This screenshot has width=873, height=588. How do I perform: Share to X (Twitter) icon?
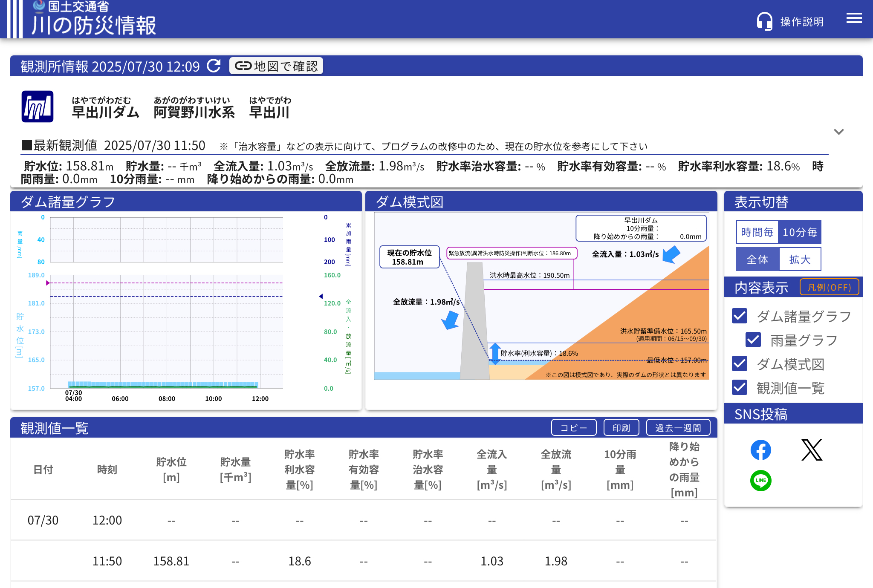tap(812, 450)
